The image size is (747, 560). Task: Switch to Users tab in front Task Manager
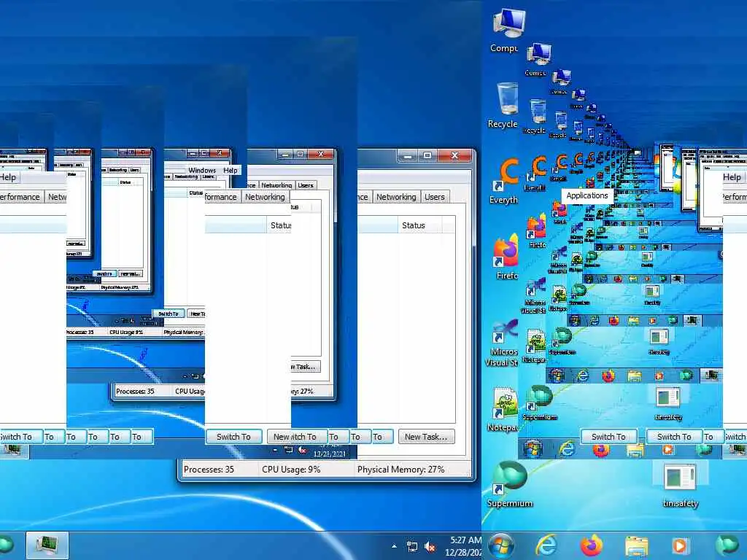point(435,197)
